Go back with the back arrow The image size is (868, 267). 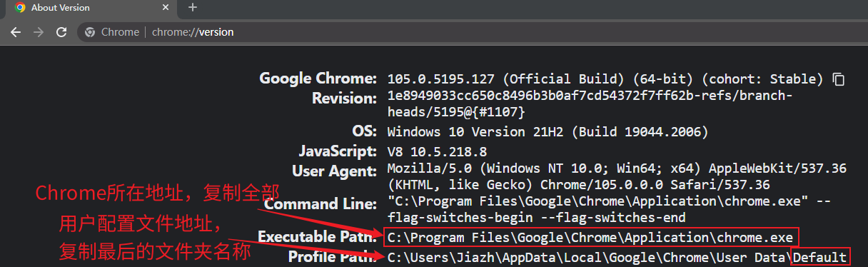[16, 32]
